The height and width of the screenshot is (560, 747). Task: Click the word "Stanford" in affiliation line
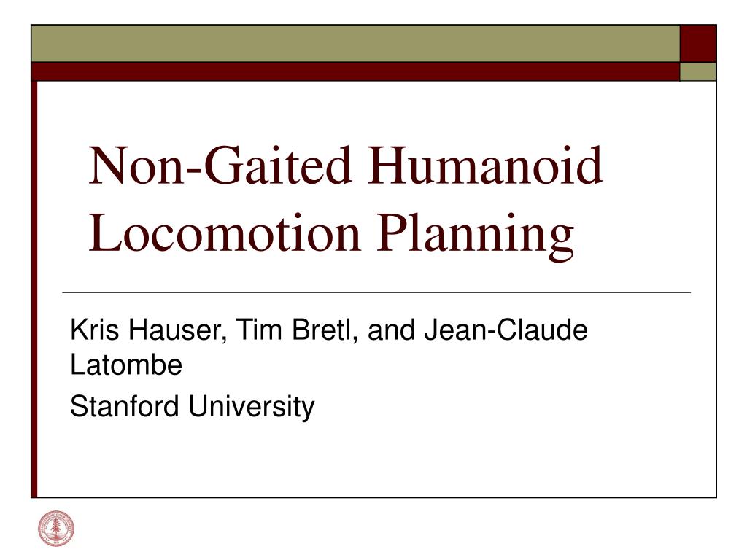tap(124, 406)
